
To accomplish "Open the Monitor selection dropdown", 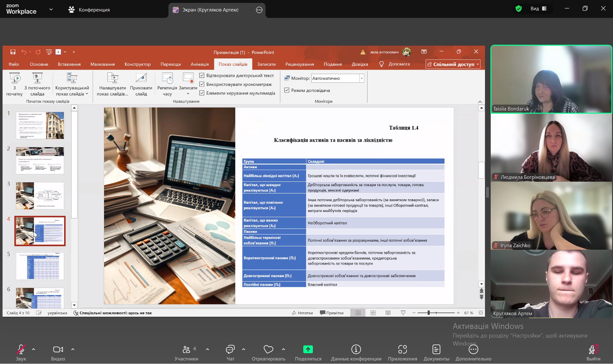I will (361, 78).
